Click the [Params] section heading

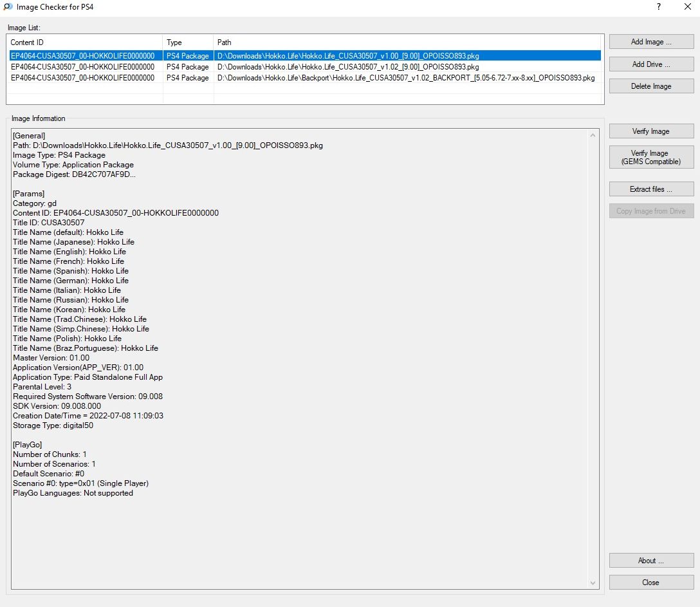(x=28, y=194)
